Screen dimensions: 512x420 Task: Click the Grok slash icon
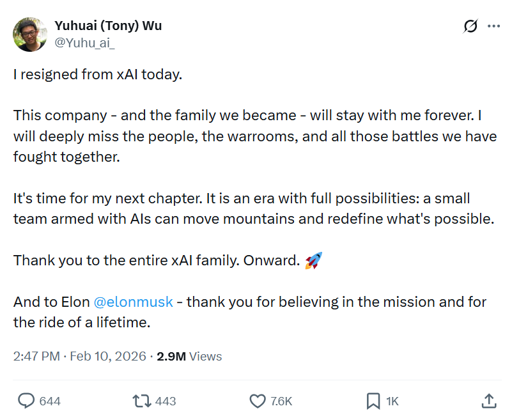470,26
